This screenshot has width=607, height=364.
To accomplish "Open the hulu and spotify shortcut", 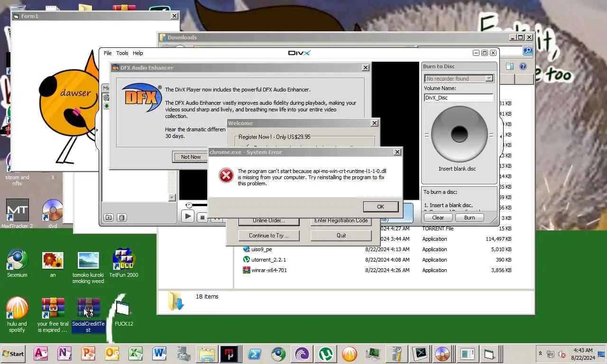I will (x=17, y=314).
